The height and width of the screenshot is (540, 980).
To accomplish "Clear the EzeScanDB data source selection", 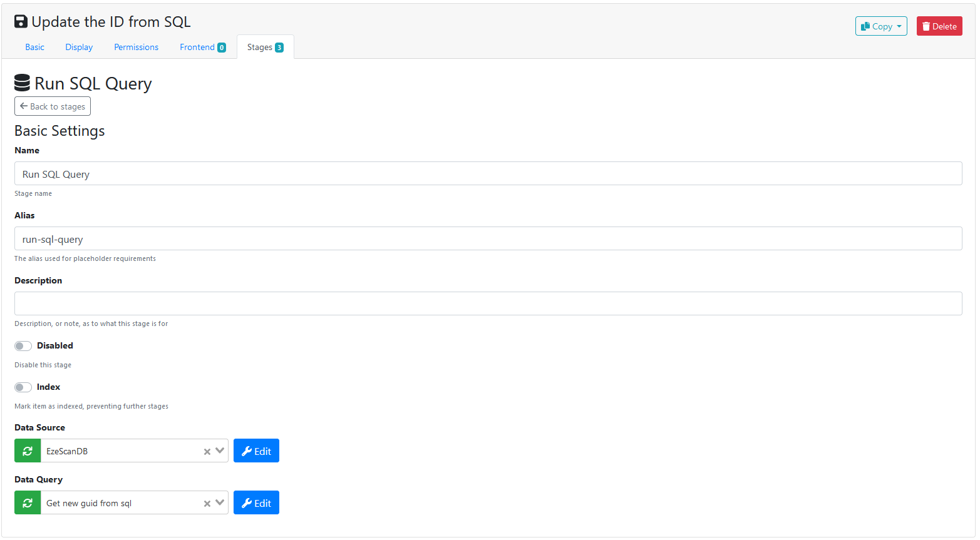I will pyautogui.click(x=207, y=451).
